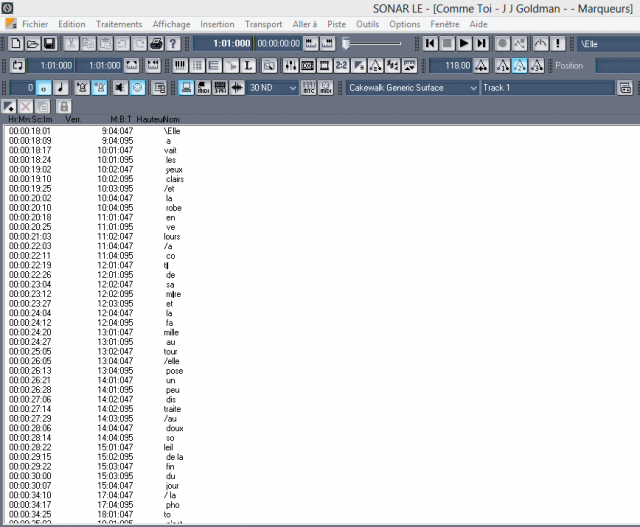Viewport: 640px width, 527px height.
Task: Print with the printer toolbar icon
Action: [x=156, y=43]
